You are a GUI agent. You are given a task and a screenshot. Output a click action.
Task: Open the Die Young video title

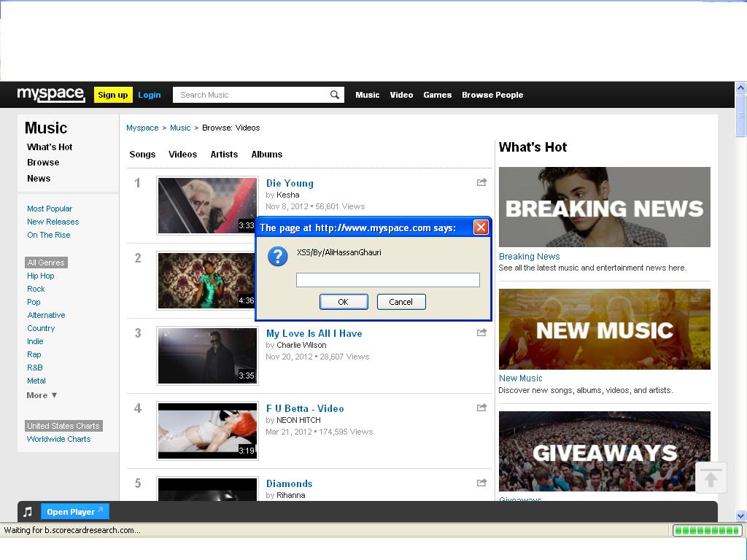[290, 183]
